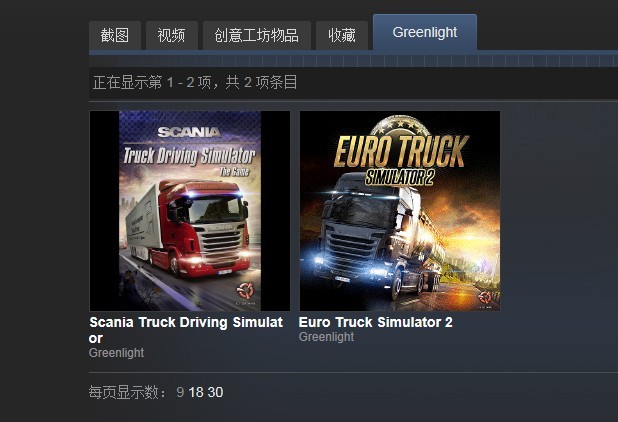This screenshot has height=422, width=618.
Task: Click the Greenlight label under the Scania title
Action: (116, 353)
